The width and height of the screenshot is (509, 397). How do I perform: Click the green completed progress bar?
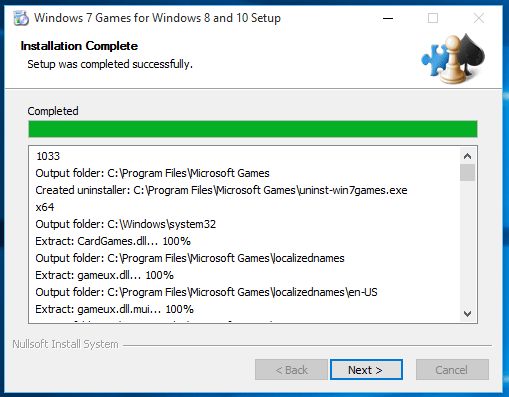(253, 129)
